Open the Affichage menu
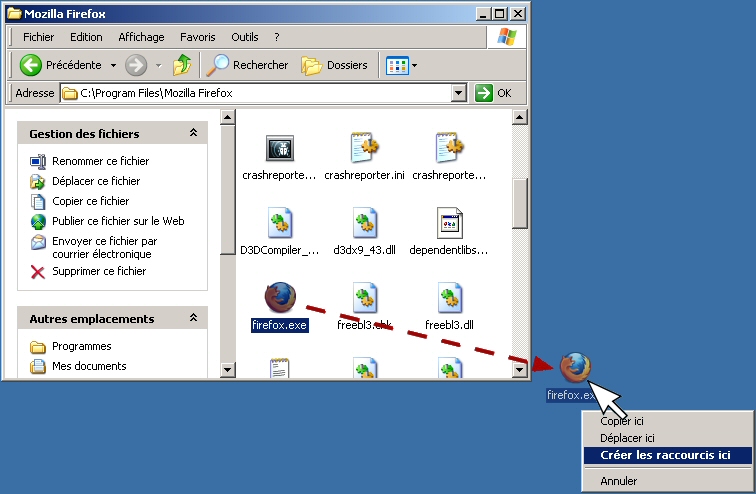Viewport: 756px width, 494px height. click(141, 37)
